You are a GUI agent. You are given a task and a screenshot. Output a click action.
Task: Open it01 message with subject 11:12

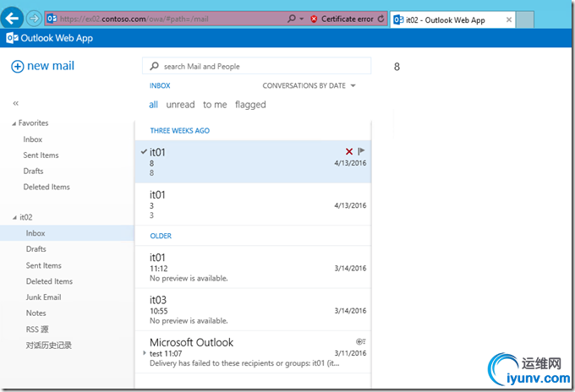pyautogui.click(x=253, y=268)
